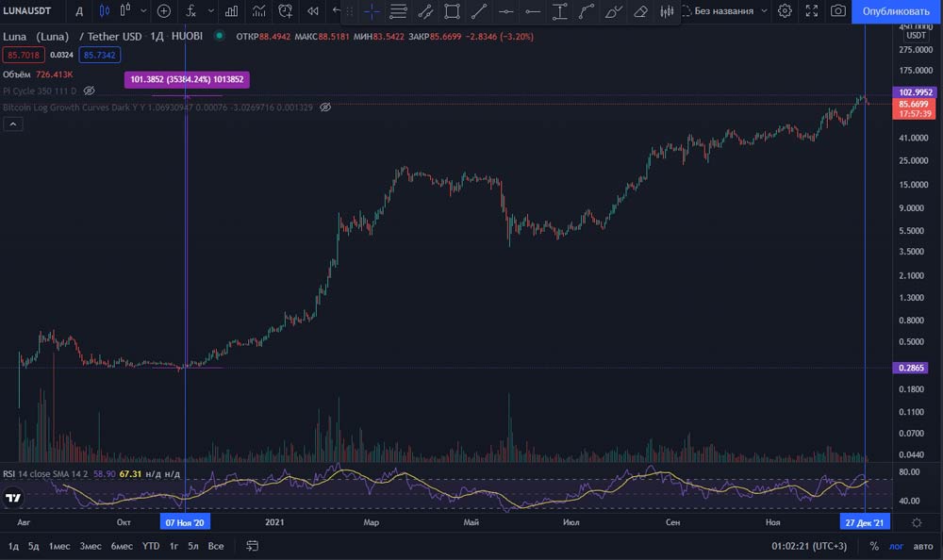Collapse the indicator legend with the chevron

[x=13, y=125]
